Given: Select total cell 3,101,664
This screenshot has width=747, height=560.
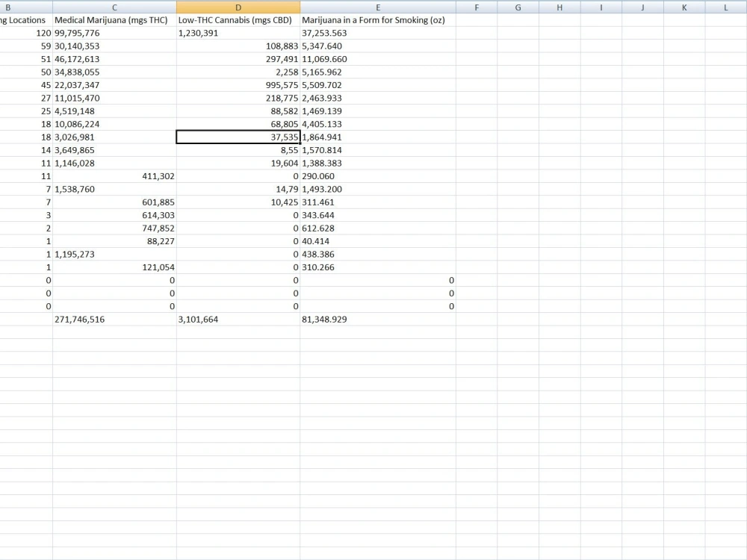Looking at the screenshot, I should tap(238, 319).
